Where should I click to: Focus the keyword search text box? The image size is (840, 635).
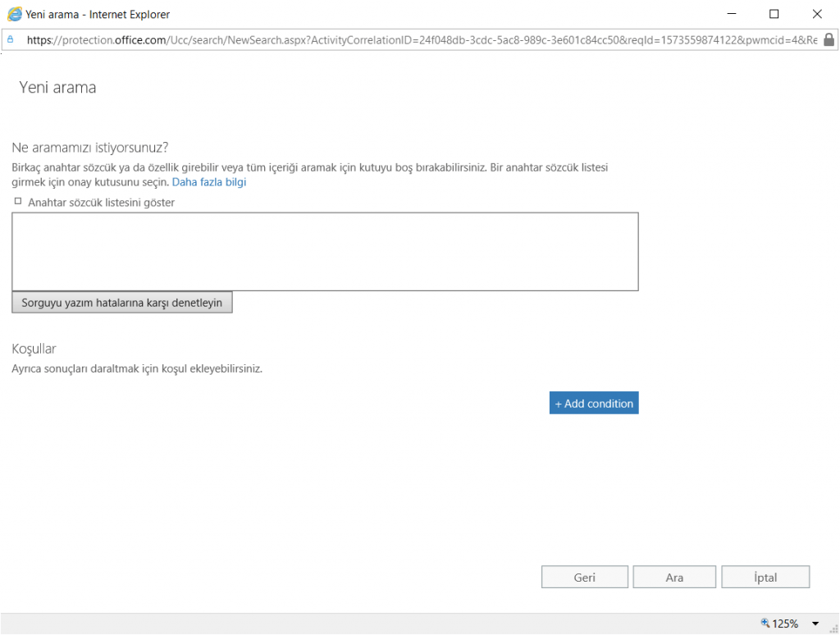click(325, 251)
